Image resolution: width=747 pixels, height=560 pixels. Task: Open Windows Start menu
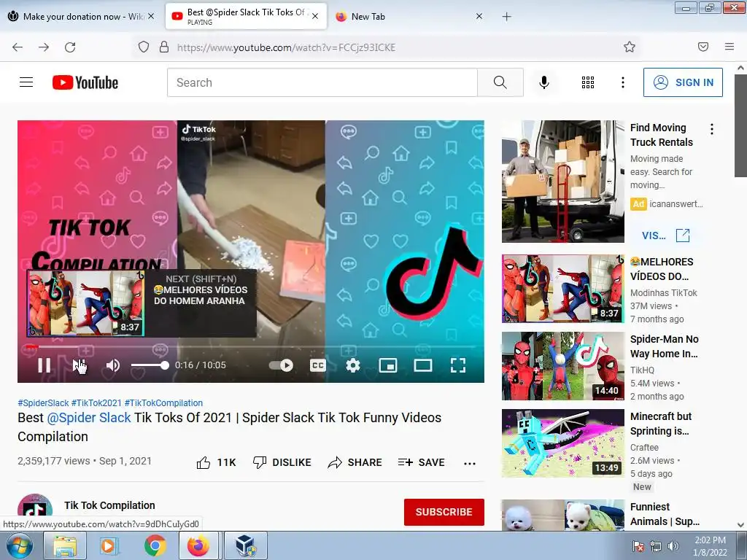(x=19, y=545)
